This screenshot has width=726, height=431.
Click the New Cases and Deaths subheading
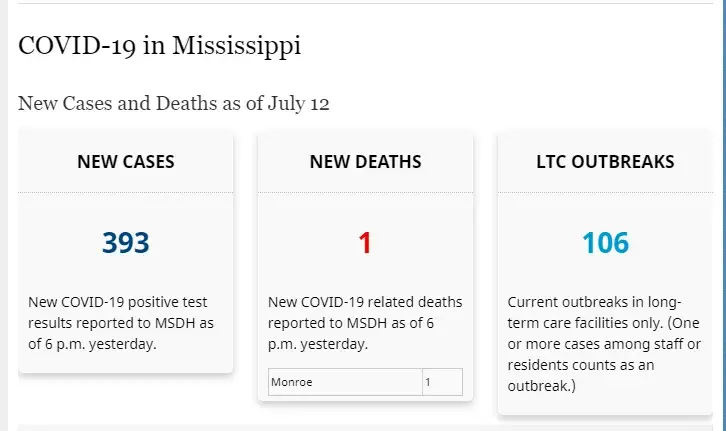point(174,102)
